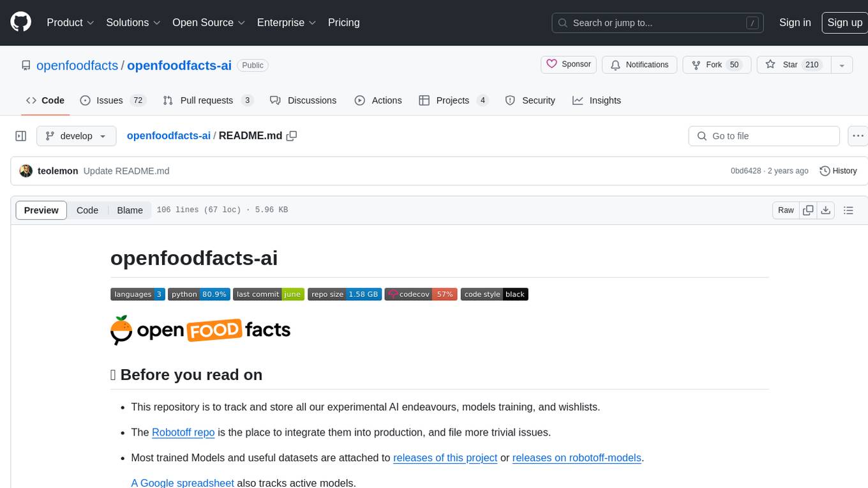Click the languages 3 badge
The width and height of the screenshot is (868, 488).
138,294
